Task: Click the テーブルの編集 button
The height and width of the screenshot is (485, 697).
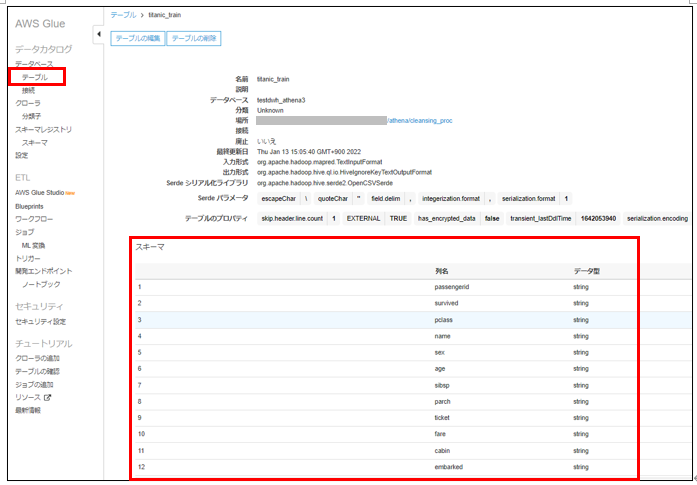Action: (x=138, y=38)
